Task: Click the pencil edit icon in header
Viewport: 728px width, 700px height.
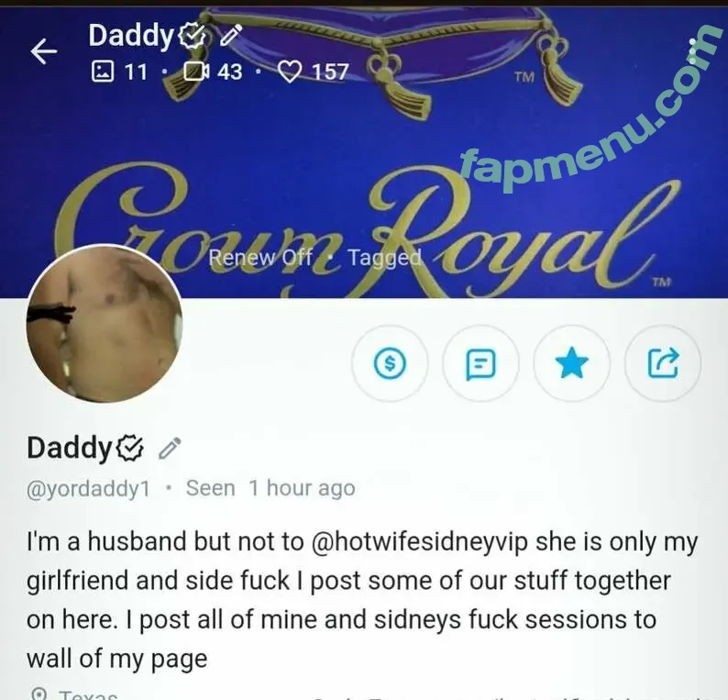Action: tap(231, 35)
